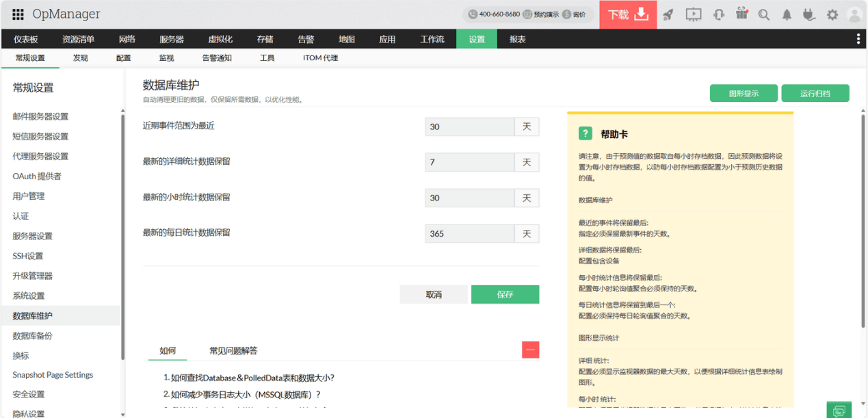868x418 pixels.
Task: Click the demo video player icon
Action: [x=693, y=14]
